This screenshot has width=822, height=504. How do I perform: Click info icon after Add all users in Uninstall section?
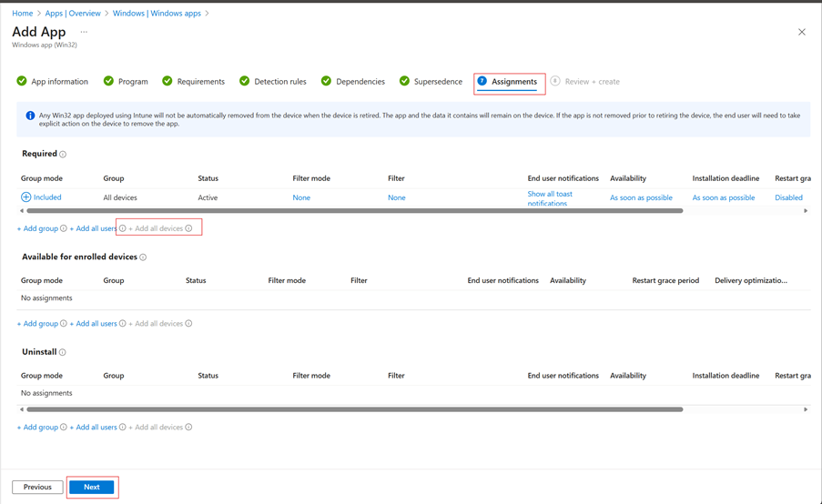(122, 427)
